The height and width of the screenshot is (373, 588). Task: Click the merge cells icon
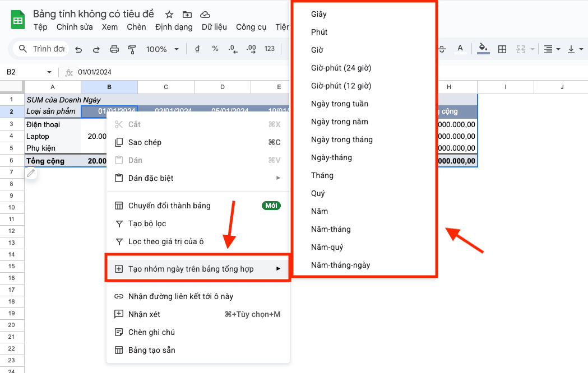[x=521, y=49]
